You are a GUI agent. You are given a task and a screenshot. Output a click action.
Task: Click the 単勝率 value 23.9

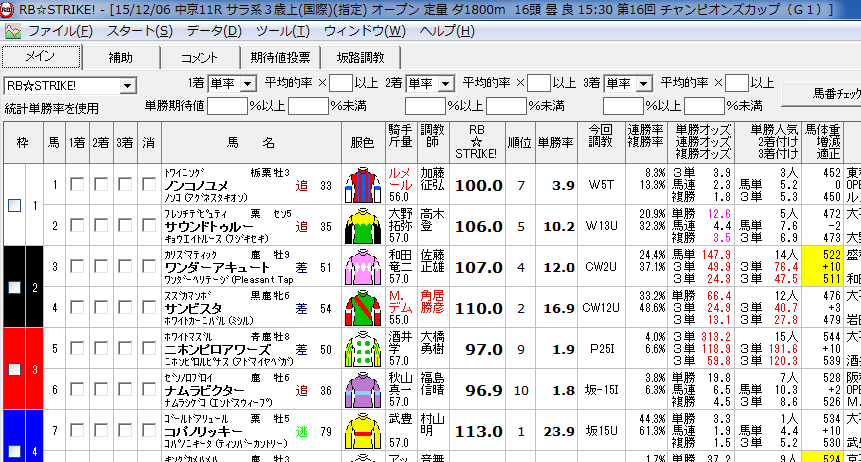coord(559,432)
